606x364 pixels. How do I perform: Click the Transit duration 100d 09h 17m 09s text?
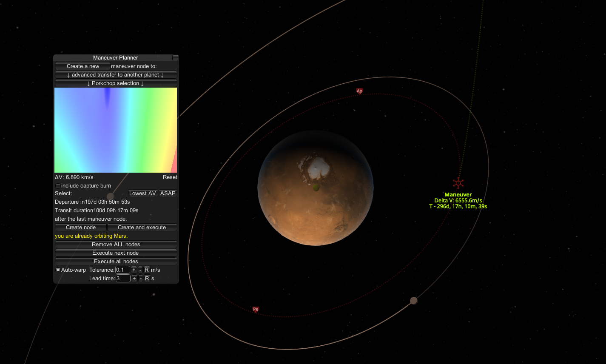pos(97,210)
